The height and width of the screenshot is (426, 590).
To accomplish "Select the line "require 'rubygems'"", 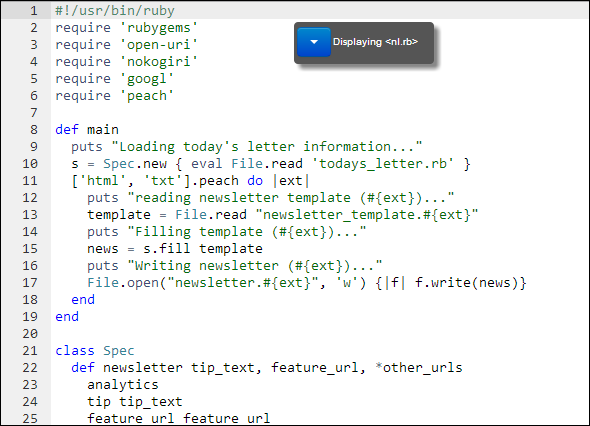I will 126,27.
